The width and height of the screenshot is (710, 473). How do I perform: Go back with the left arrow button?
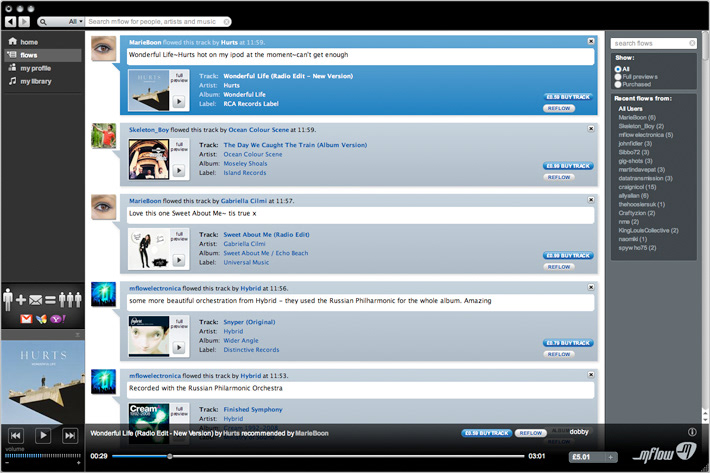pyautogui.click(x=11, y=21)
